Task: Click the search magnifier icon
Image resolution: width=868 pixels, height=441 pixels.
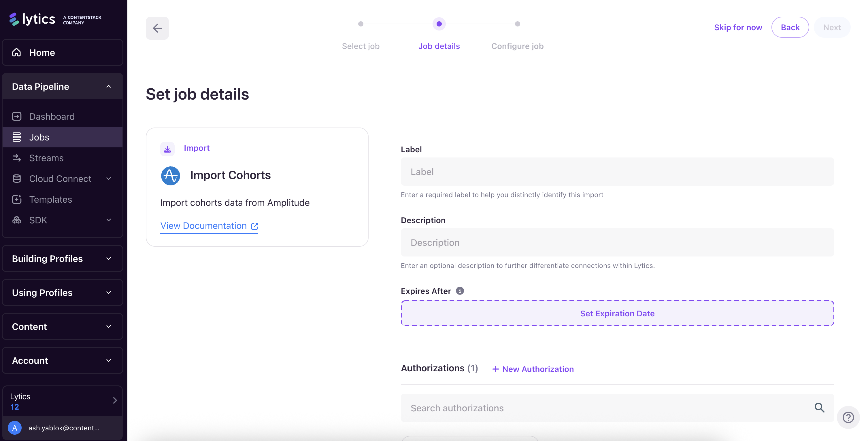Action: tap(820, 408)
